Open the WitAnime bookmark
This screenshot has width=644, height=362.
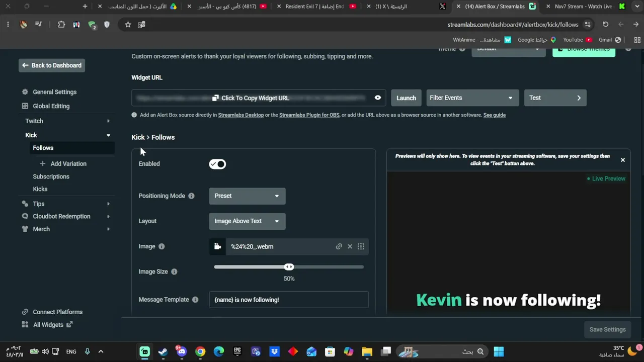(x=482, y=40)
